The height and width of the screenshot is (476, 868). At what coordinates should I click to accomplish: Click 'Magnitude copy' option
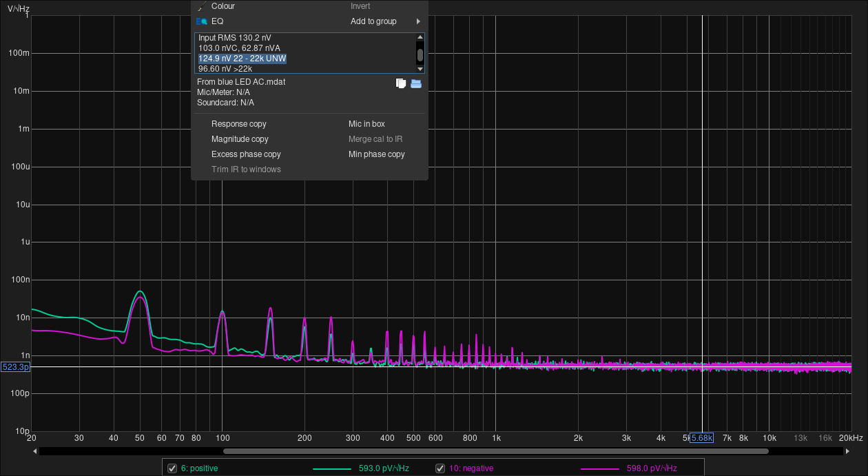240,139
